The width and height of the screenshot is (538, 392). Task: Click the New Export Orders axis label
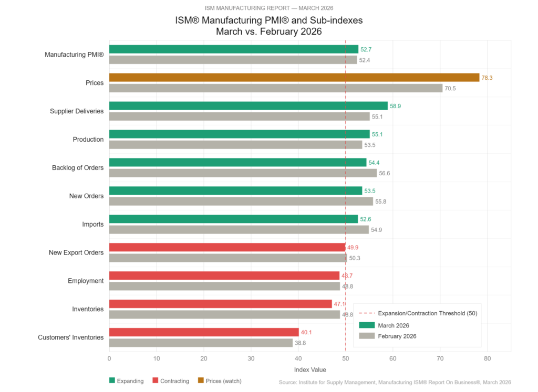[76, 253]
